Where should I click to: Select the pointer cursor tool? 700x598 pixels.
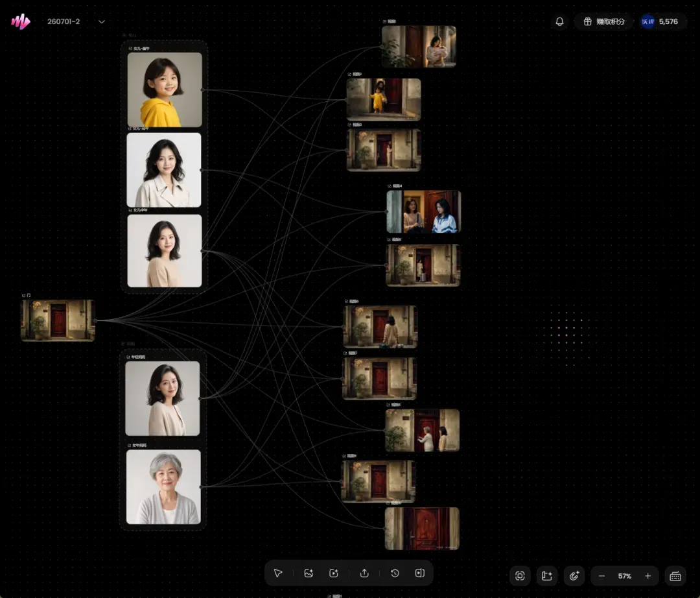click(x=278, y=573)
